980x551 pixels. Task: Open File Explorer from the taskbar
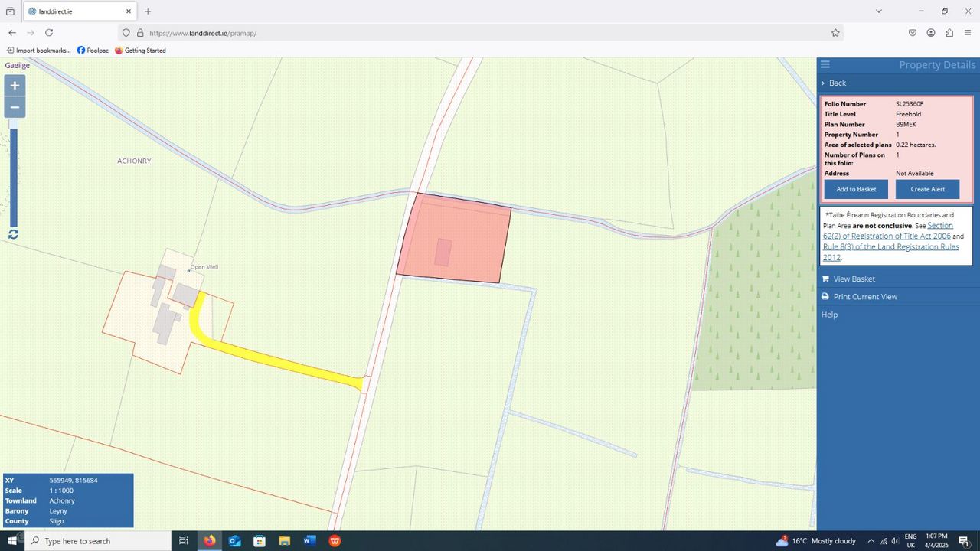[284, 541]
